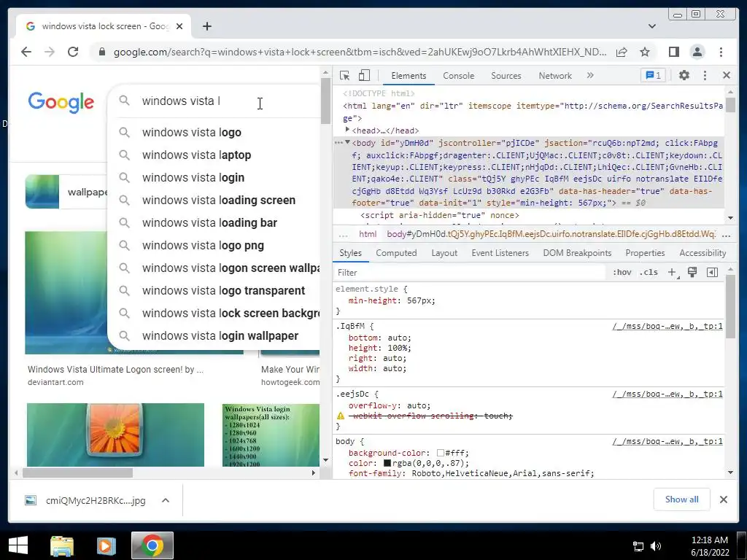Viewport: 747px width, 560px height.
Task: Open DevTools settings gear
Action: (684, 75)
